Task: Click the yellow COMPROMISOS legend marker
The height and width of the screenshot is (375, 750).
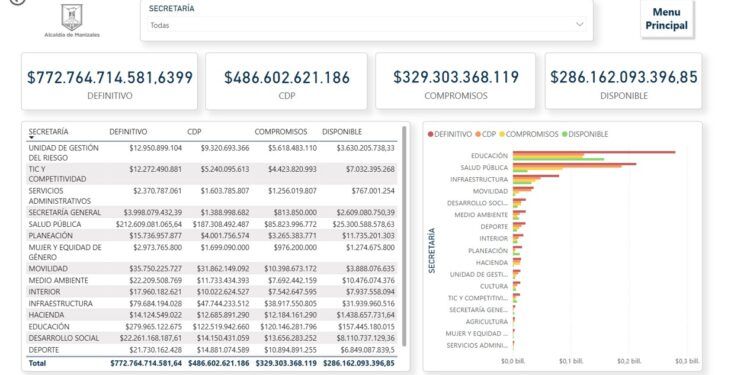Action: pos(502,134)
